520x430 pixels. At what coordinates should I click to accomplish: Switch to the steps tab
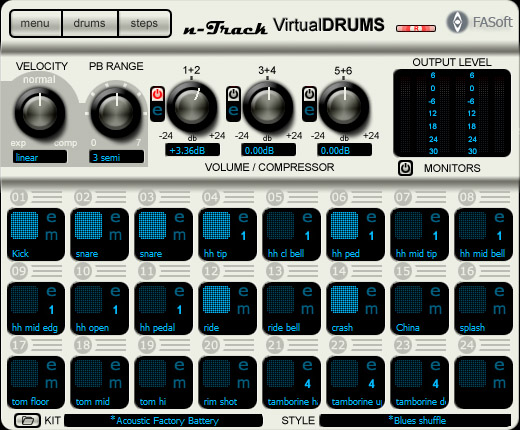(x=144, y=23)
